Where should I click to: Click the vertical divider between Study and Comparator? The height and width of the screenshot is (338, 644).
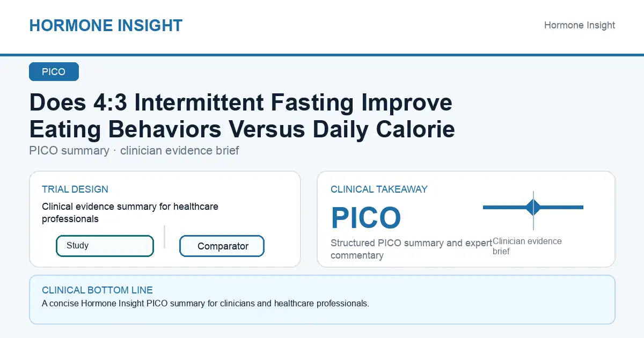coord(164,237)
